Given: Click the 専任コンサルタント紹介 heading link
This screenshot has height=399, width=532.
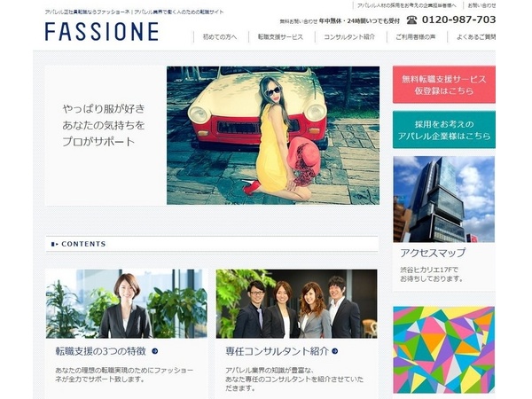Looking at the screenshot, I should pyautogui.click(x=278, y=351).
